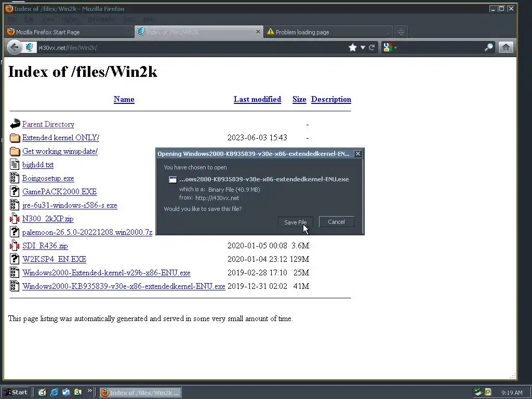This screenshot has height=399, width=532.
Task: Close the Index of /files/Win2k tab
Action: pyautogui.click(x=258, y=32)
